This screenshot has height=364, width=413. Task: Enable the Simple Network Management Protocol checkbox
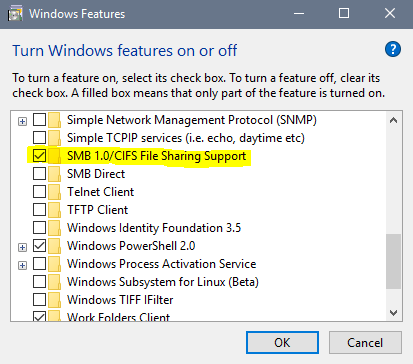39,120
